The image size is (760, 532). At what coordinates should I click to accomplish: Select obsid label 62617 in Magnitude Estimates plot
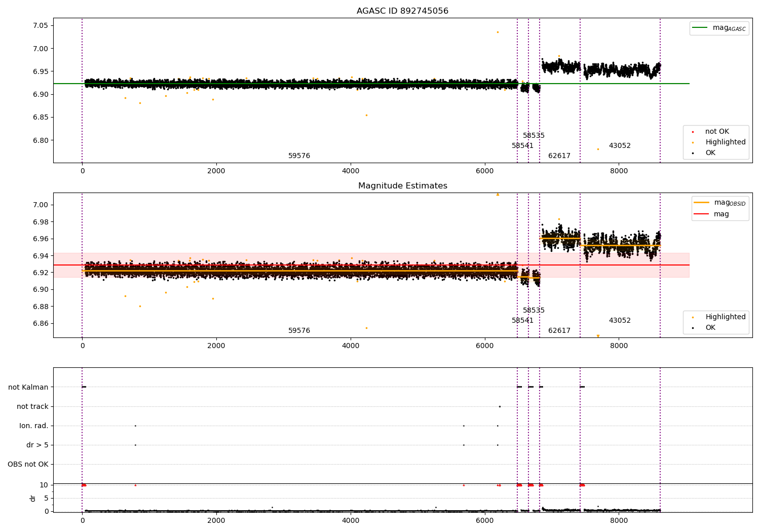pos(559,331)
